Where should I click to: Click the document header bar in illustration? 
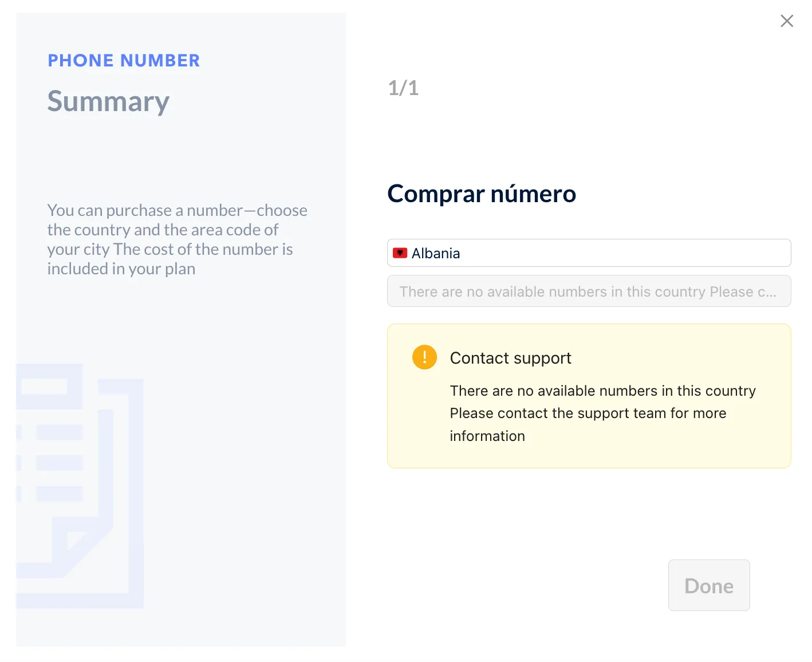[49, 387]
